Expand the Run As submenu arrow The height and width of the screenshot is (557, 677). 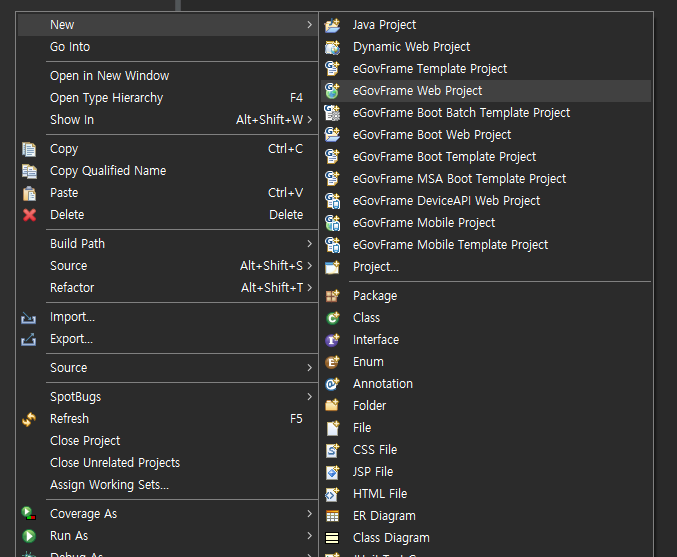[x=309, y=535]
